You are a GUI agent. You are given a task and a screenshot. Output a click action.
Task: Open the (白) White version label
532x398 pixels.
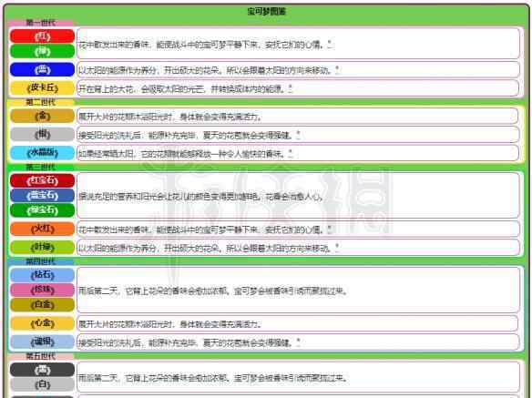(43, 384)
